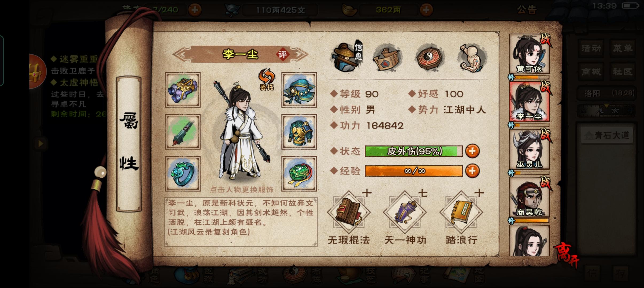This screenshot has width=644, height=288.
Task: Select the jade ring equipment slot
Action: click(183, 174)
